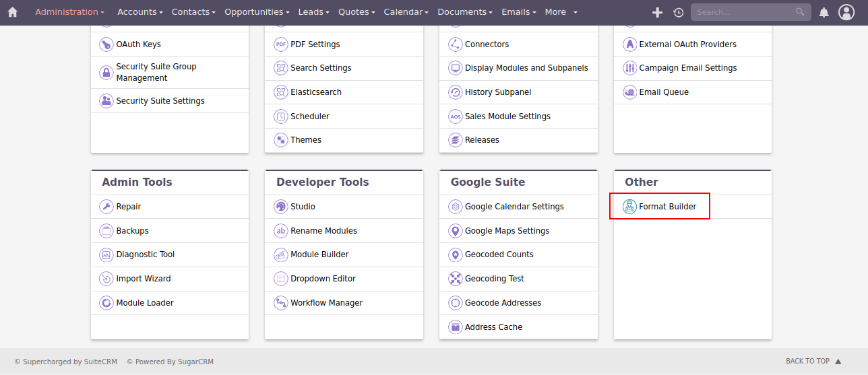Expand the More dropdown in navbar
The image size is (868, 375).
coord(561,12)
